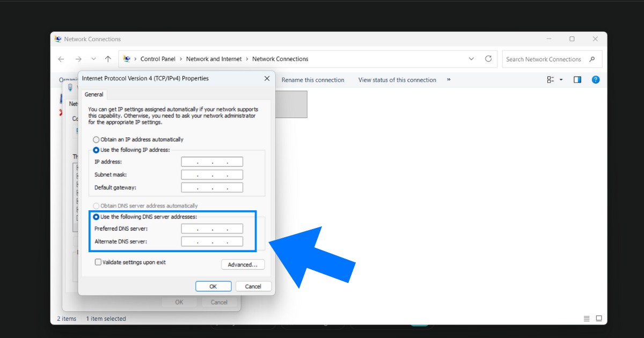
Task: Expand the address bar history dropdown
Action: [x=471, y=59]
